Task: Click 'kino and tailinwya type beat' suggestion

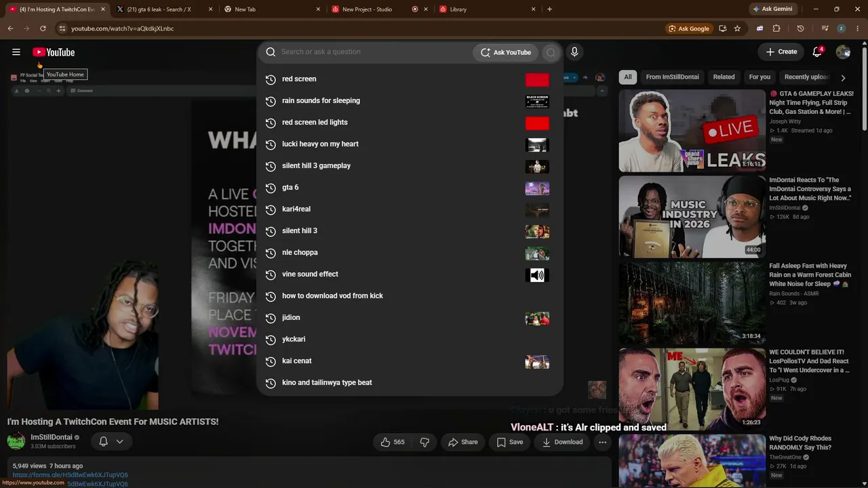Action: [410, 383]
